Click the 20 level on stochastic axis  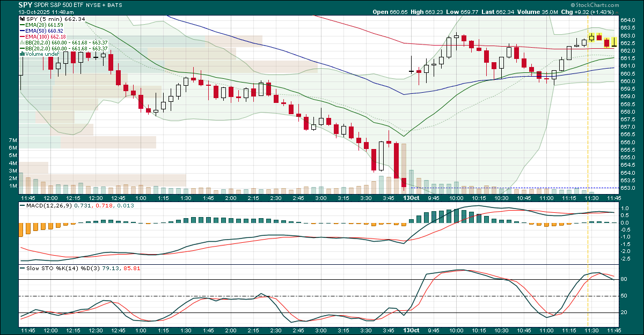(x=624, y=312)
